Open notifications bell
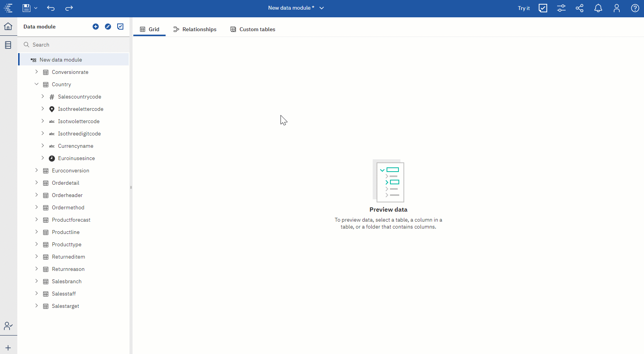Viewport: 644px width, 354px height. (598, 8)
